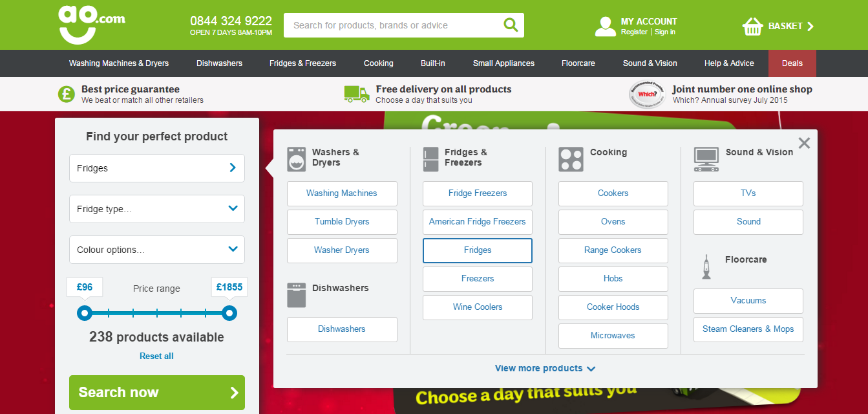This screenshot has width=868, height=414.
Task: Select the Sound category button
Action: coord(748,222)
